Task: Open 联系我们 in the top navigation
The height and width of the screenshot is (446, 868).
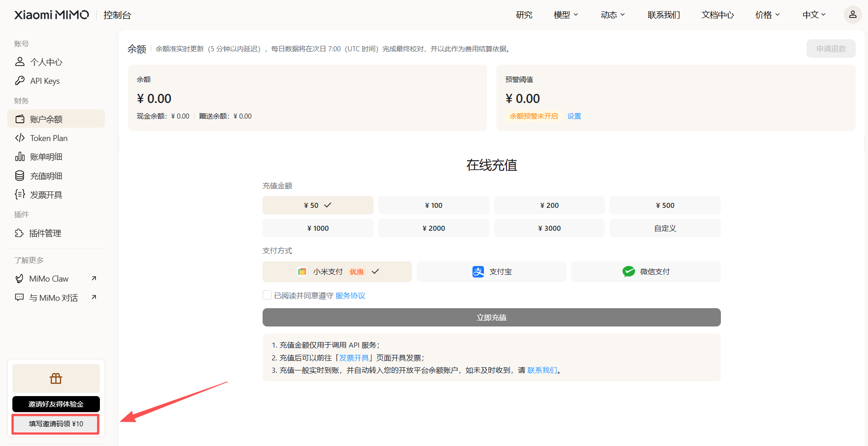Action: (x=664, y=15)
